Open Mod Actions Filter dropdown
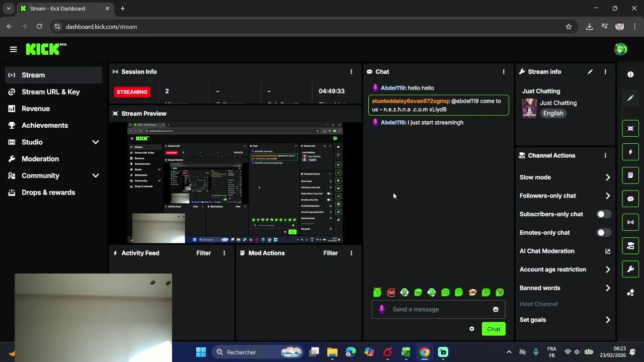 [331, 253]
